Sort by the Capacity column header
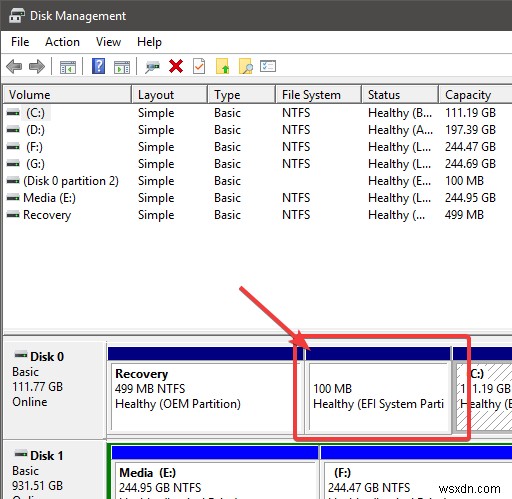Image resolution: width=512 pixels, height=499 pixels. pyautogui.click(x=476, y=95)
